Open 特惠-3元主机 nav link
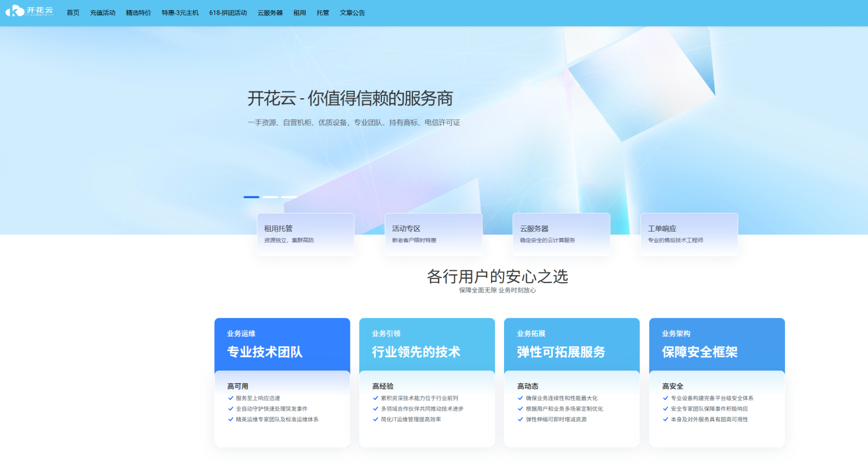The image size is (868, 467). tap(180, 13)
